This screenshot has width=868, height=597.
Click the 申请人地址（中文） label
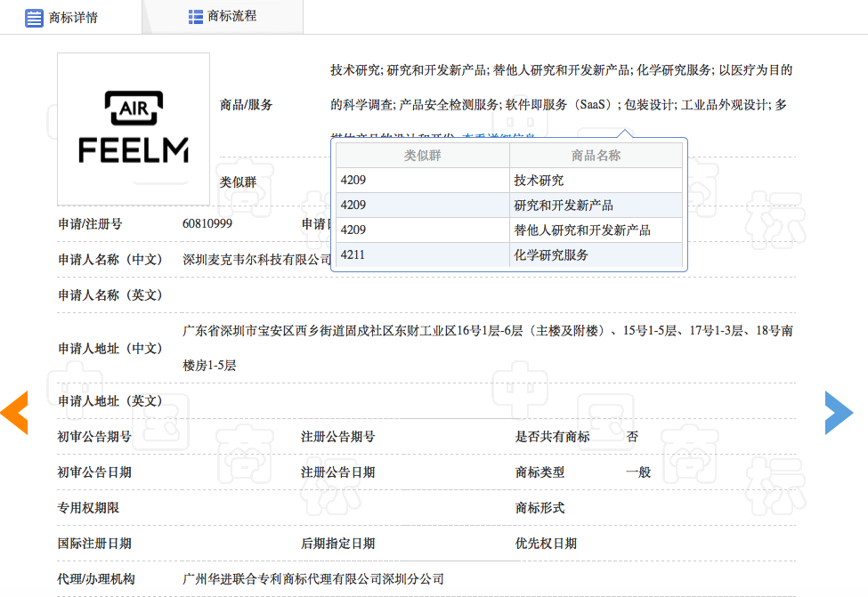tap(110, 349)
